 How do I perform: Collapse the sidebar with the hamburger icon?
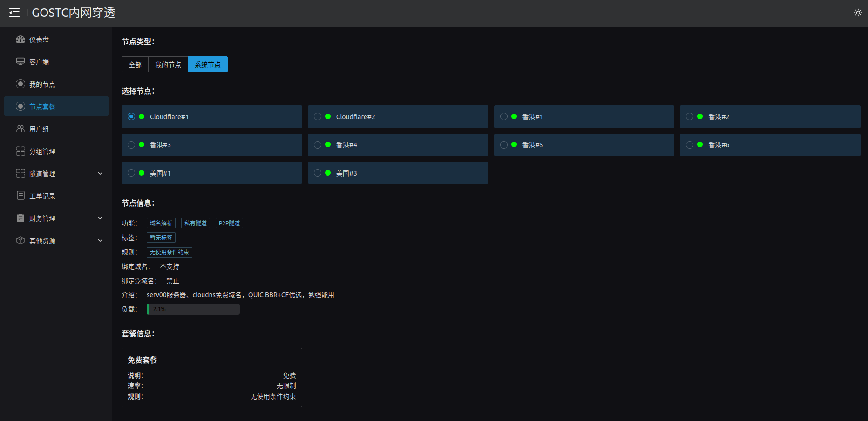coord(14,13)
